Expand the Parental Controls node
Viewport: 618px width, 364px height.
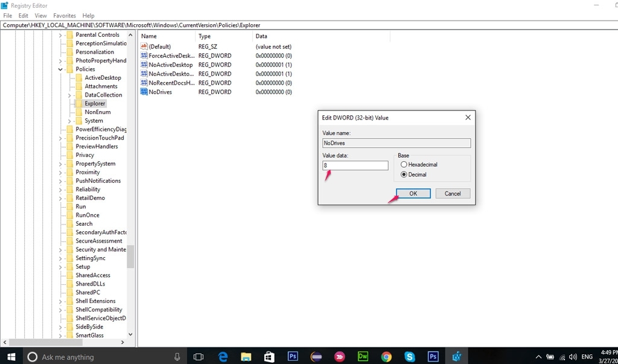click(60, 35)
